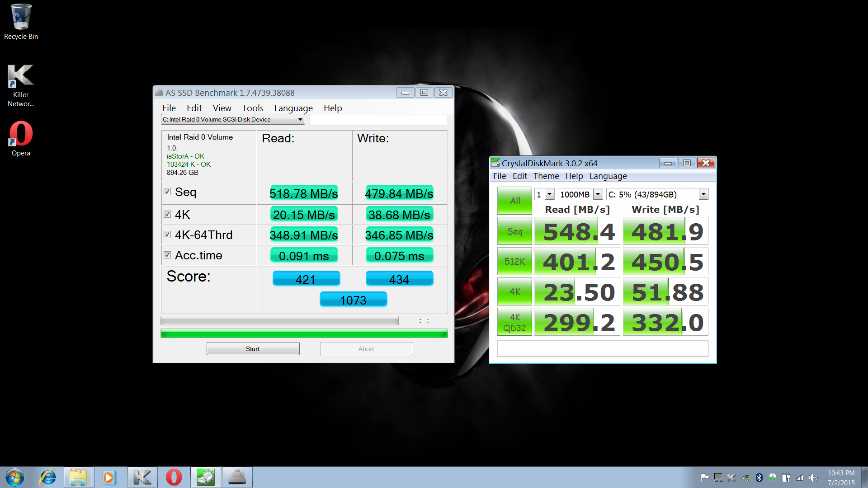Open Windows Media Player from the taskbar
868x488 pixels.
point(109,477)
